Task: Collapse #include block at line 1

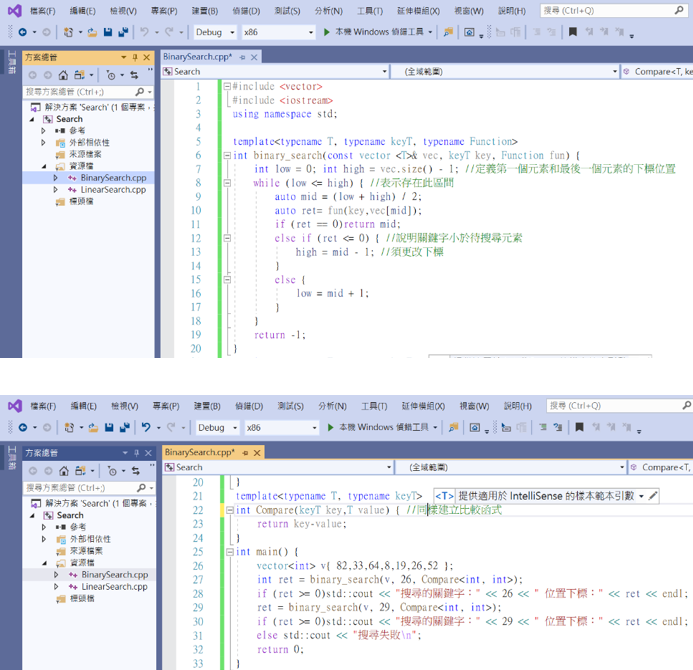Action: [x=227, y=86]
